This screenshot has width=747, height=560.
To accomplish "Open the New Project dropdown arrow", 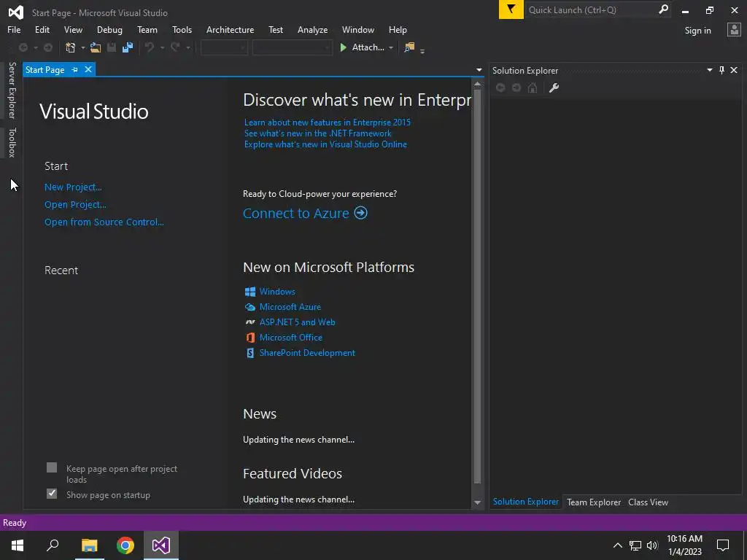I will pos(83,47).
